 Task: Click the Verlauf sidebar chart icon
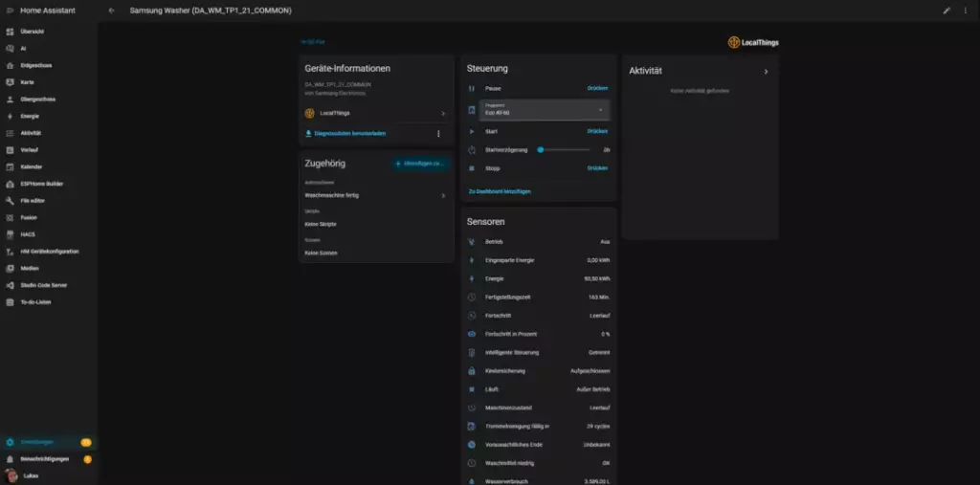coord(10,150)
